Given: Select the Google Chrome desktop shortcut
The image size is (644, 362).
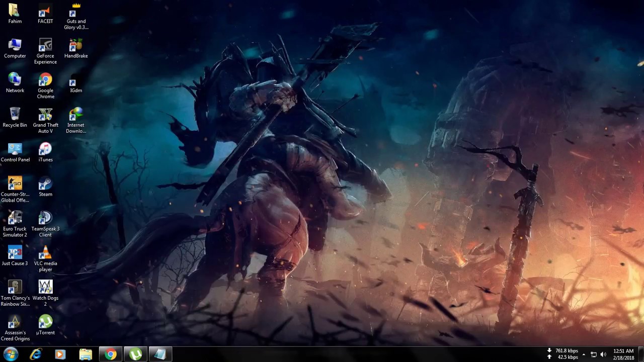Looking at the screenshot, I should 45,85.
